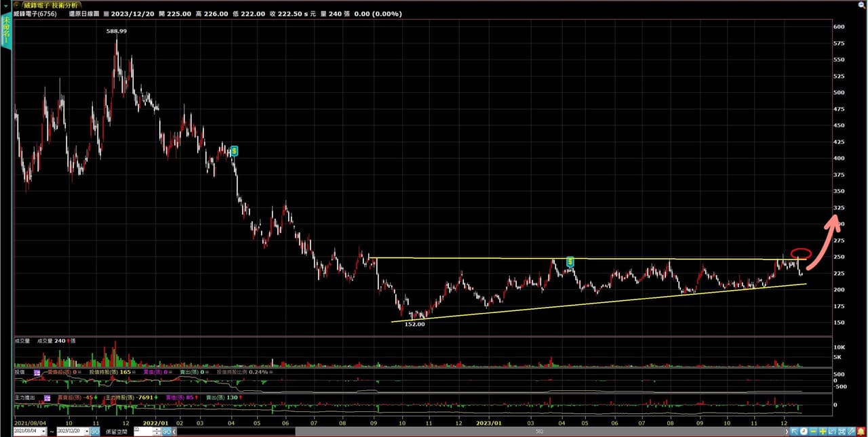Click the 還原日線圖 chart type label

[85, 14]
